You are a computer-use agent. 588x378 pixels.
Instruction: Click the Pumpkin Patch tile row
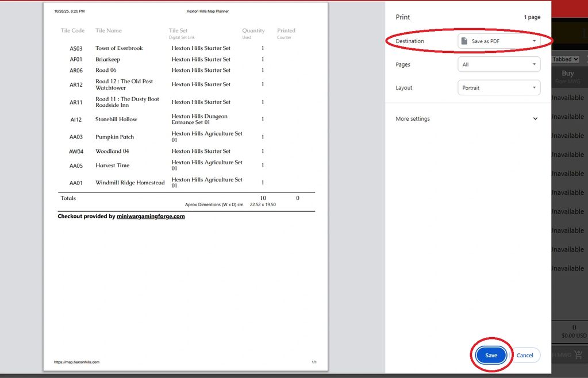point(114,137)
